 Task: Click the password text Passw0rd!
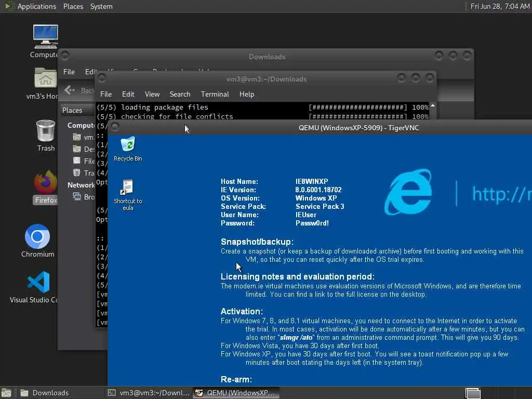312,223
